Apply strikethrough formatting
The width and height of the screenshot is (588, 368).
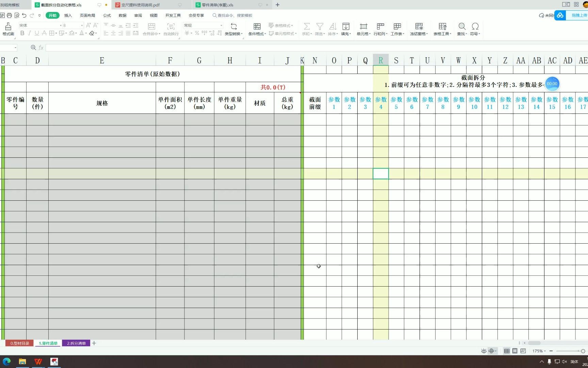(x=44, y=33)
